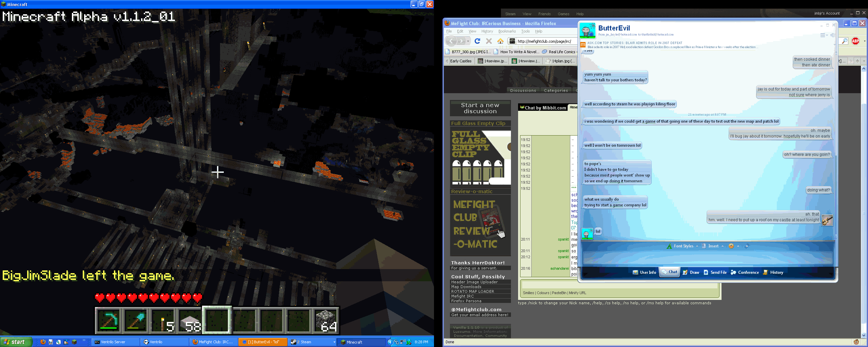Open the Firefox Persona link
This screenshot has width=868, height=347.
(x=466, y=301)
